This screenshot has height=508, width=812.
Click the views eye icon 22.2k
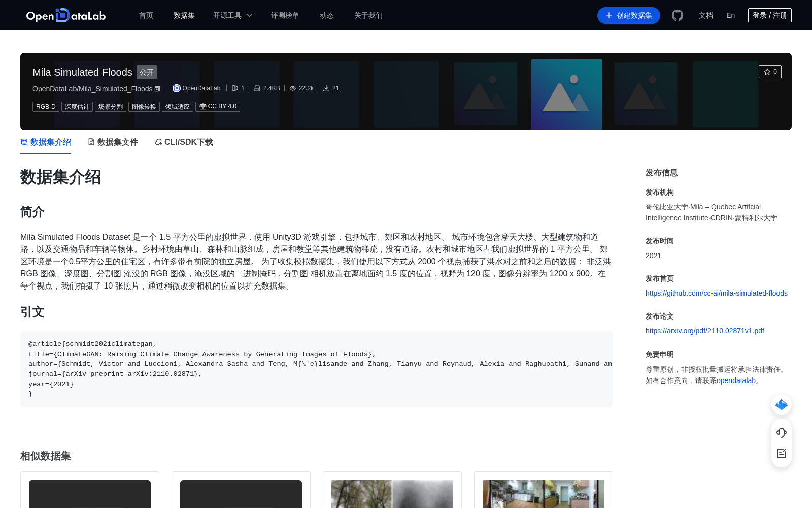coord(293,88)
